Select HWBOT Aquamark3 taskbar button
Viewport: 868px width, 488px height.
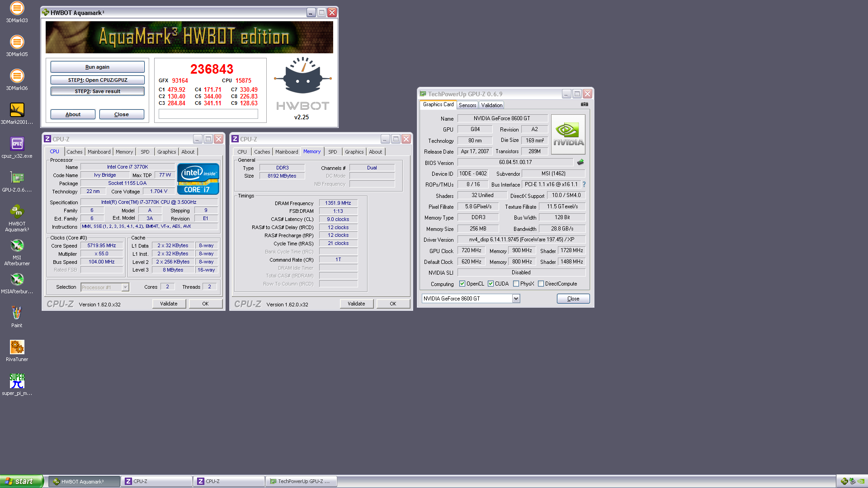85,482
